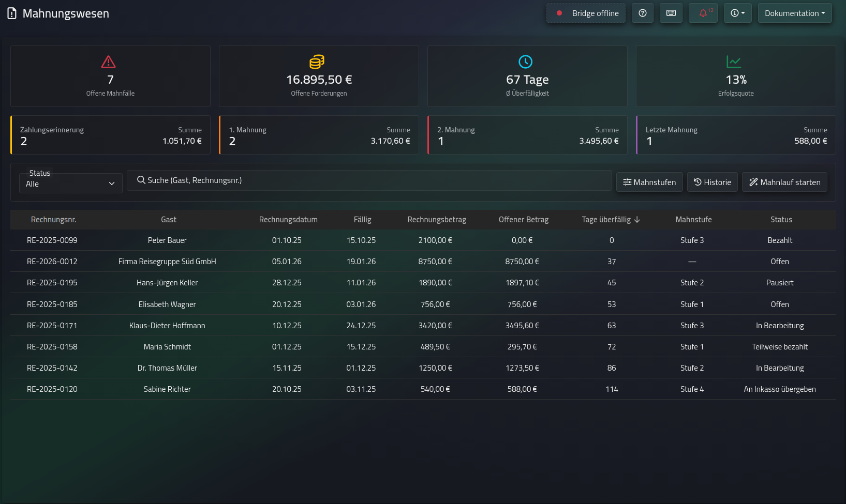Select the 1. Mahnung summary card

(x=319, y=135)
